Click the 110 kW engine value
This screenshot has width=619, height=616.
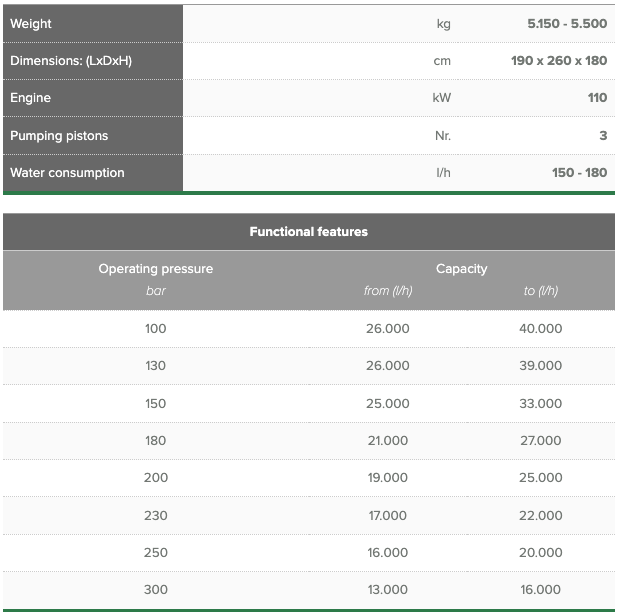click(x=597, y=98)
